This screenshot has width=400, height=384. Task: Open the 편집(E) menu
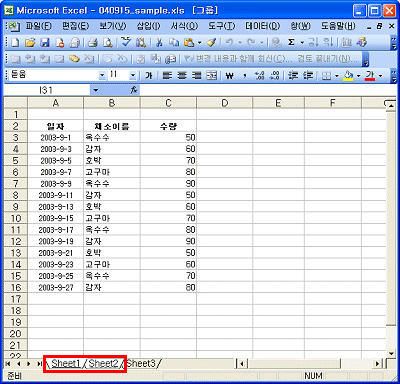tap(76, 26)
